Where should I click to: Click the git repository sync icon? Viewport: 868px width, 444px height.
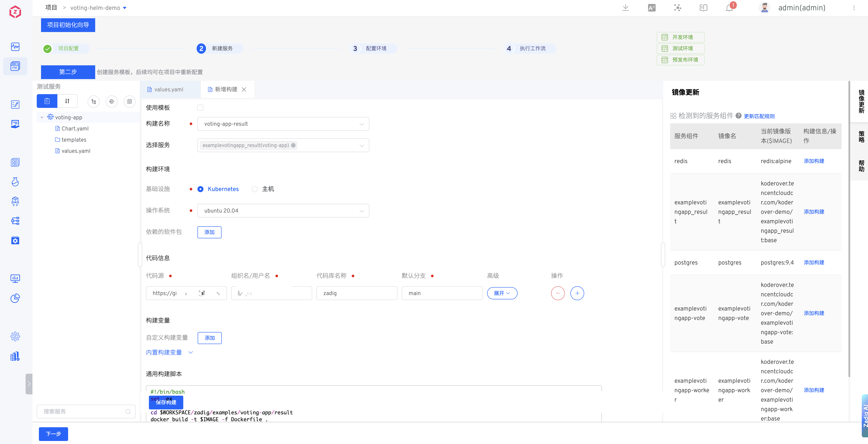[94, 101]
